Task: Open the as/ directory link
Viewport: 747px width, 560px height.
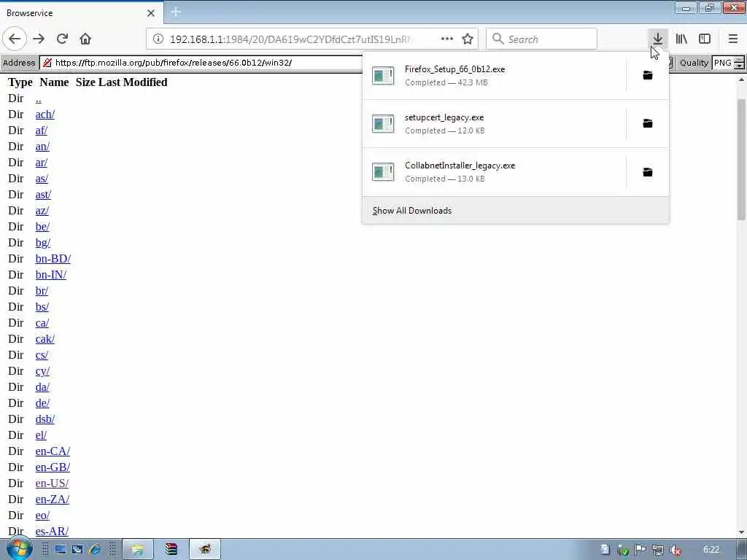Action: point(42,179)
